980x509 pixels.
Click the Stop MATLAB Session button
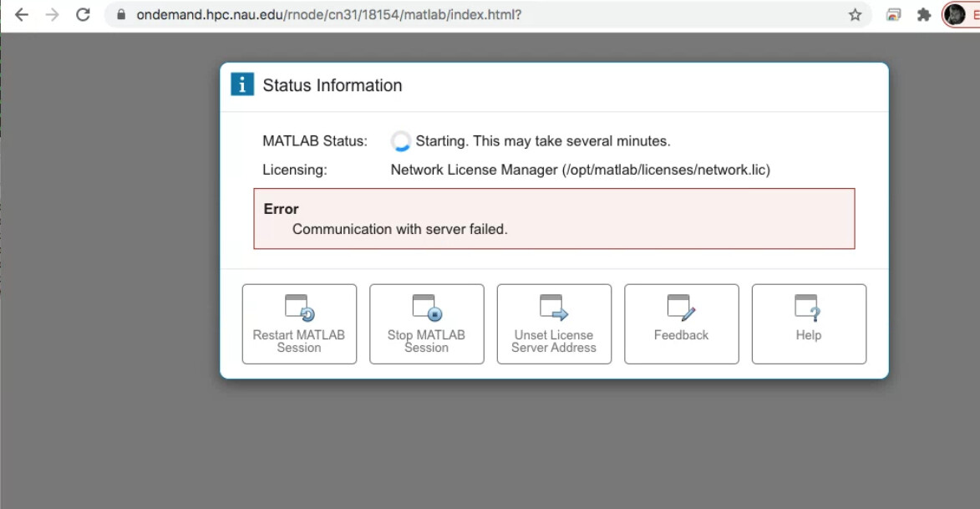click(427, 324)
